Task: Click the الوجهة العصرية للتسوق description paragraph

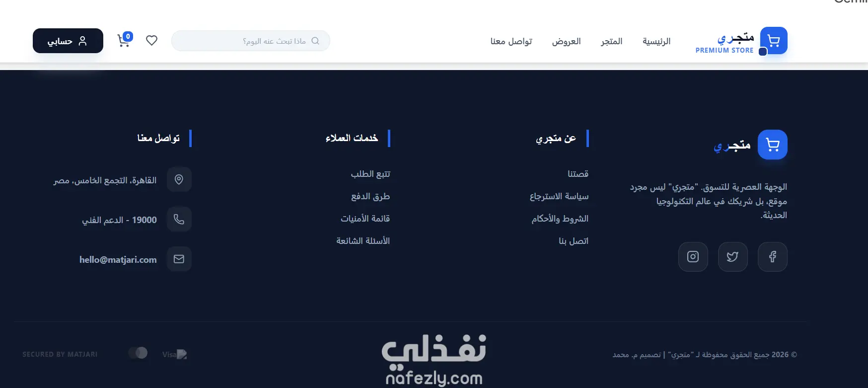Action: (x=709, y=201)
